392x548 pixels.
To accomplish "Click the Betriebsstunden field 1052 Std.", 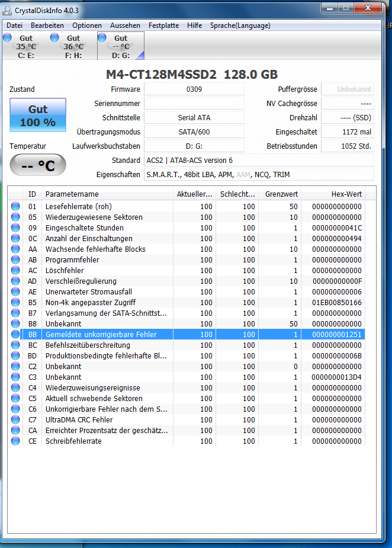I will point(348,146).
